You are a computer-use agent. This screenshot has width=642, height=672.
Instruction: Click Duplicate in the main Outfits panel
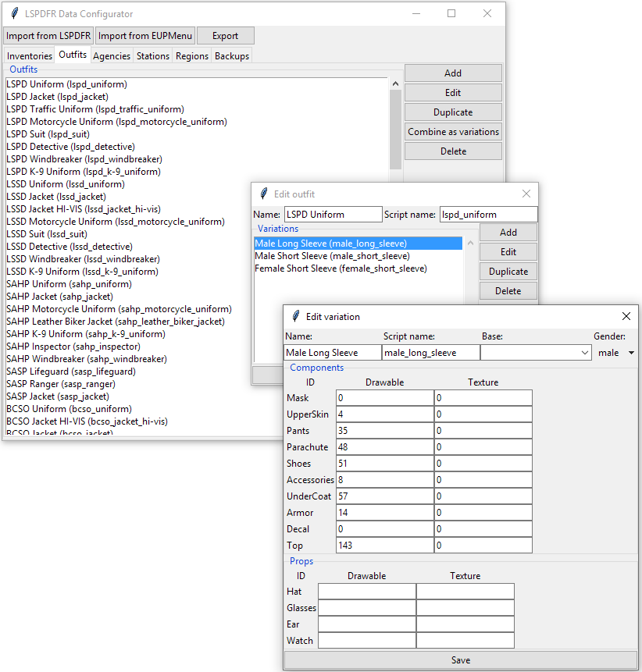pyautogui.click(x=453, y=112)
